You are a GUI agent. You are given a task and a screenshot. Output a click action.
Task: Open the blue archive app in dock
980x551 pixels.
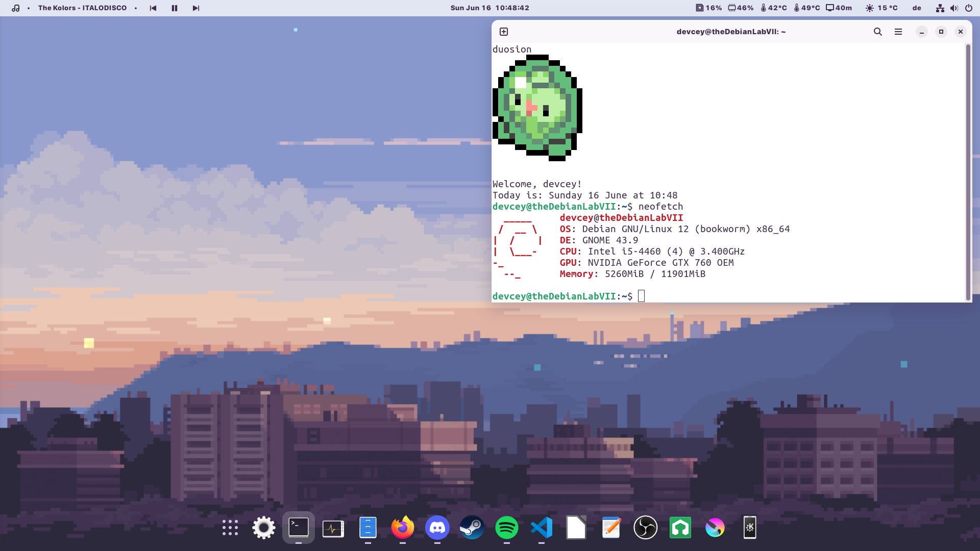pos(368,528)
